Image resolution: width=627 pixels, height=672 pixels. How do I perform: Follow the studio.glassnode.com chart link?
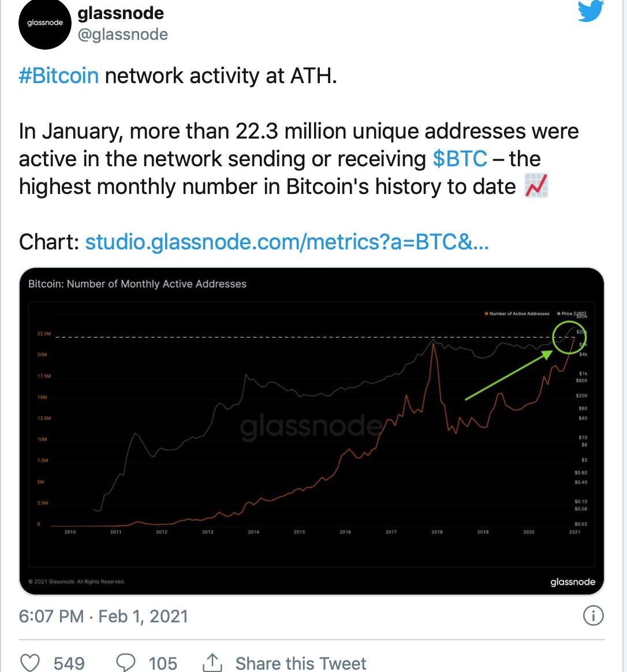287,242
